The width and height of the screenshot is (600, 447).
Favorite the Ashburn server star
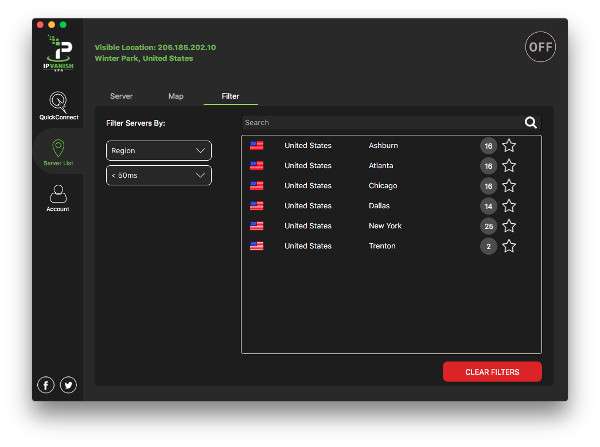coord(509,146)
